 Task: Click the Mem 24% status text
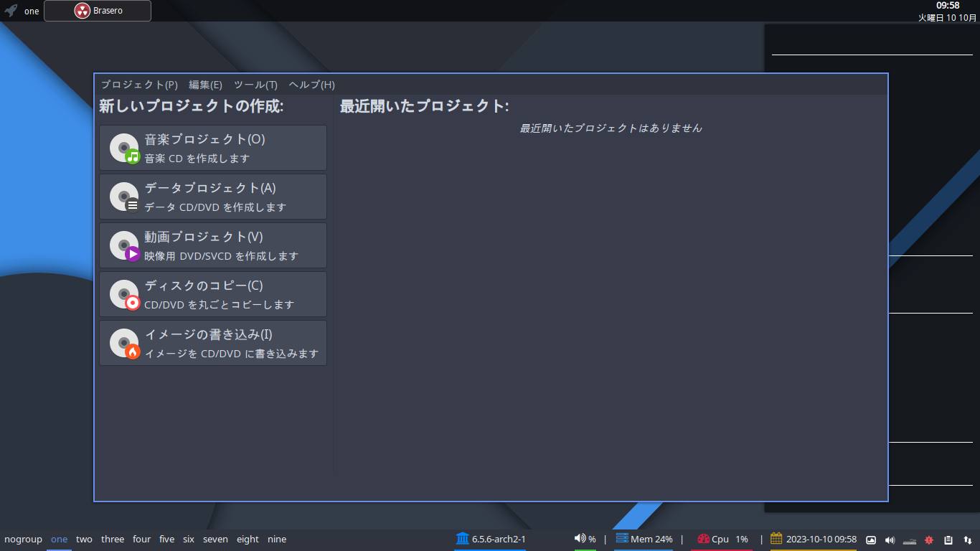click(651, 540)
